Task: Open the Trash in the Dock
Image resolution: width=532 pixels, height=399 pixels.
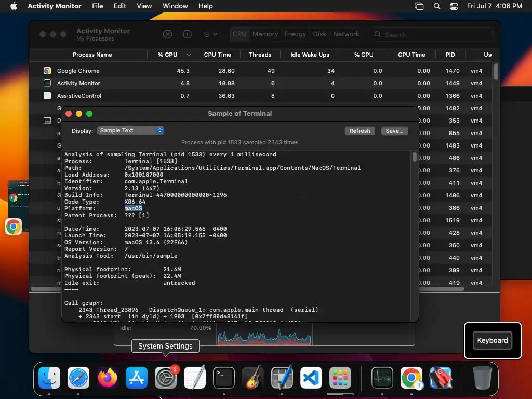Action: [482, 377]
